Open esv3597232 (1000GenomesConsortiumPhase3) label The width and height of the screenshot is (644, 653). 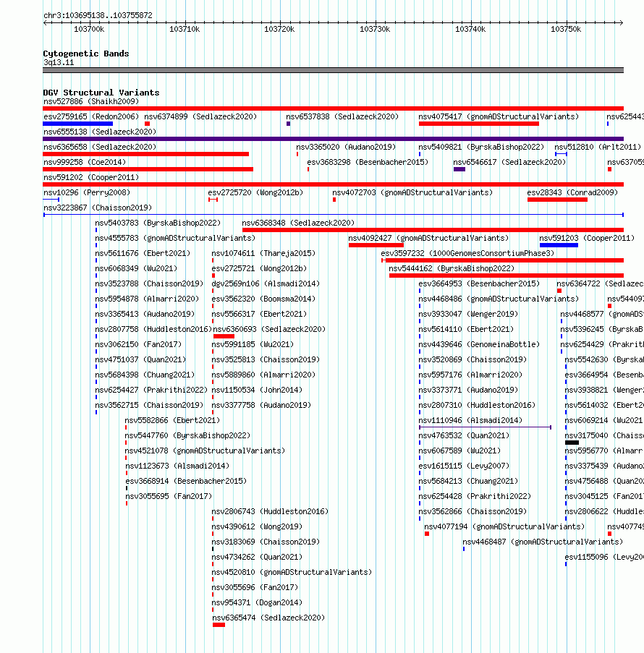(x=467, y=253)
